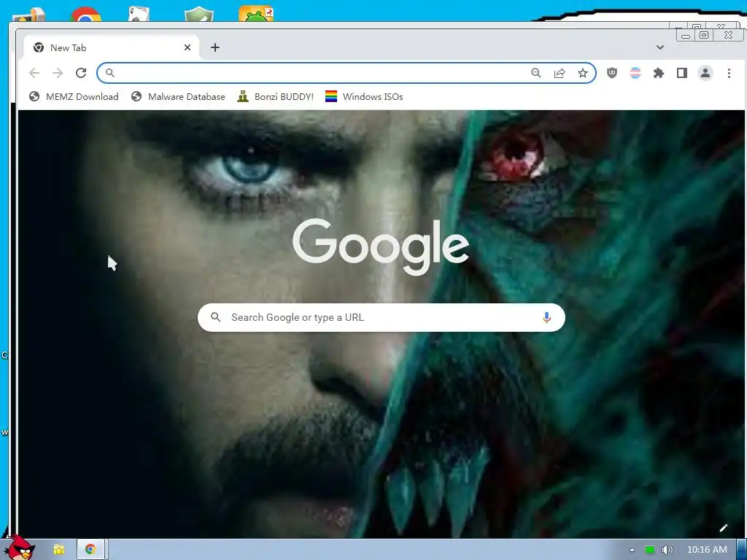Open Windows ISOs bookmark

pyautogui.click(x=364, y=97)
